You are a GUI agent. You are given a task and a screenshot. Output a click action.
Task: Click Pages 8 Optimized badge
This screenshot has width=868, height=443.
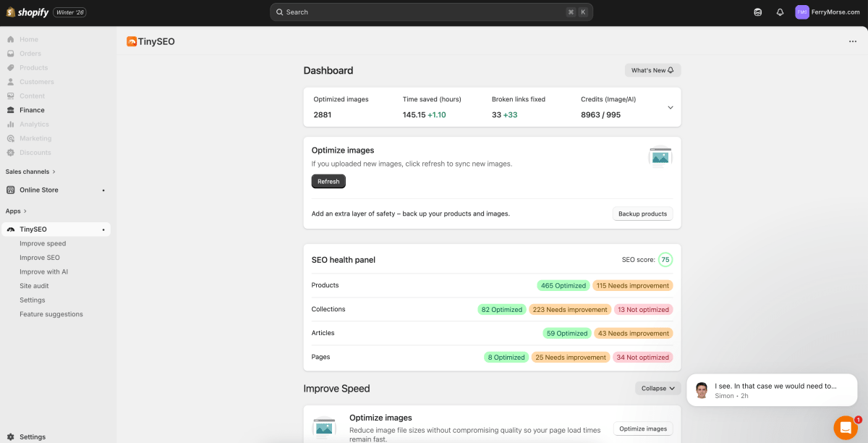tap(506, 357)
